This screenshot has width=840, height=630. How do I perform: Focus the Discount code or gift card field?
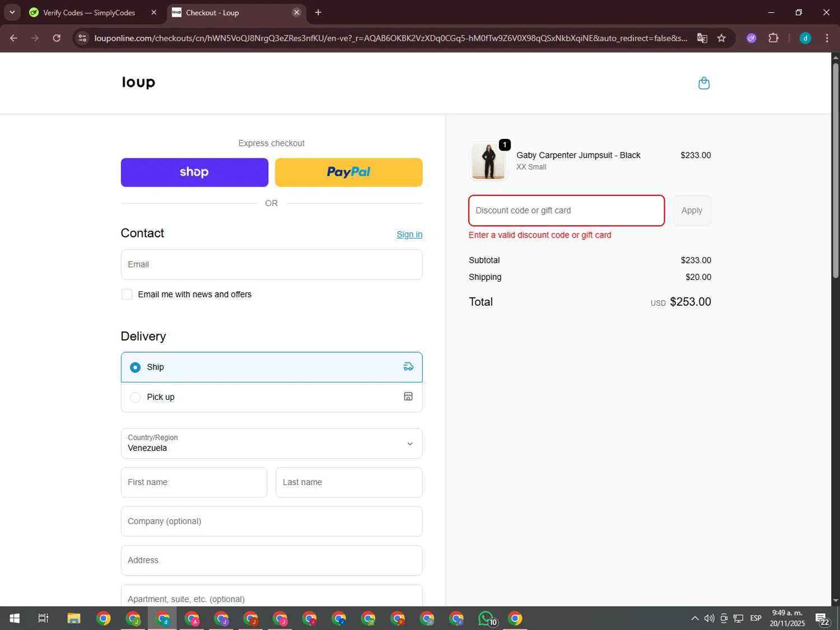pyautogui.click(x=567, y=211)
